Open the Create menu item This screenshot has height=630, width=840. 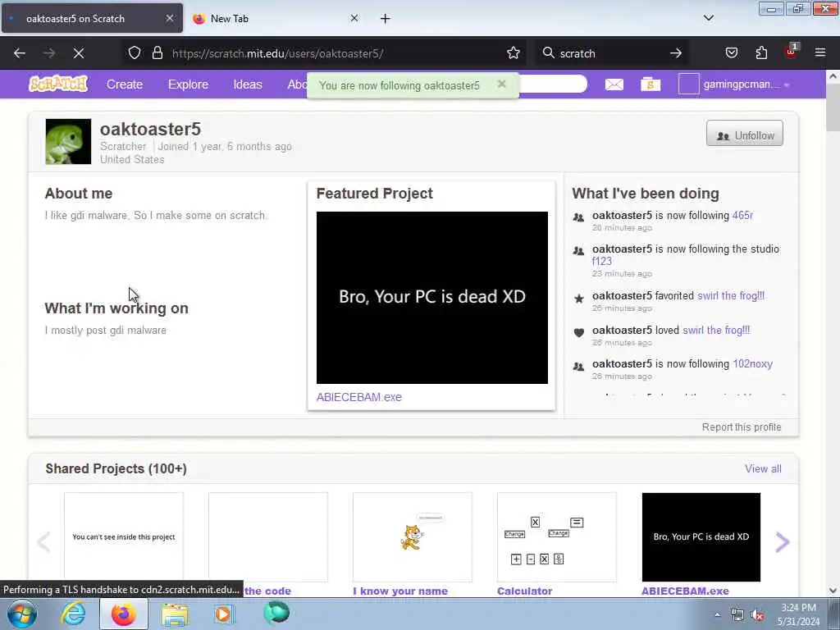(x=125, y=84)
